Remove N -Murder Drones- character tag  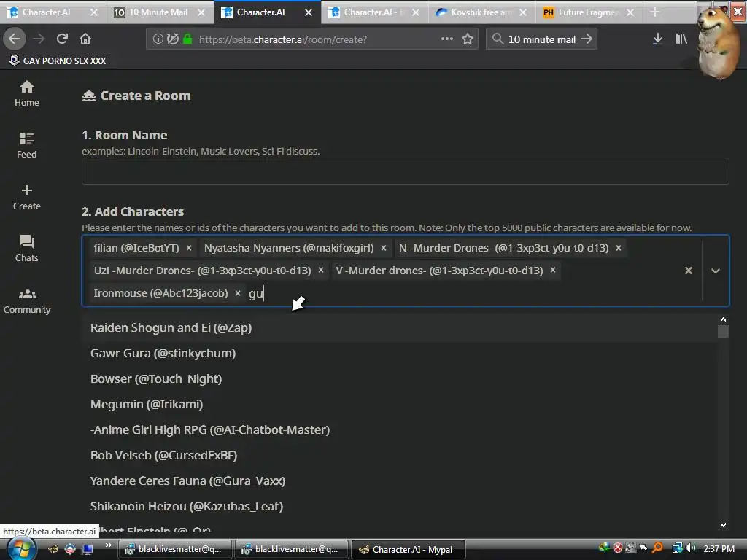619,248
